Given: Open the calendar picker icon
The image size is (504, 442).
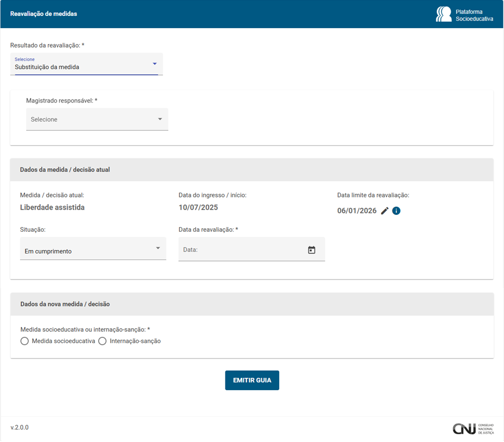Looking at the screenshot, I should (x=311, y=250).
